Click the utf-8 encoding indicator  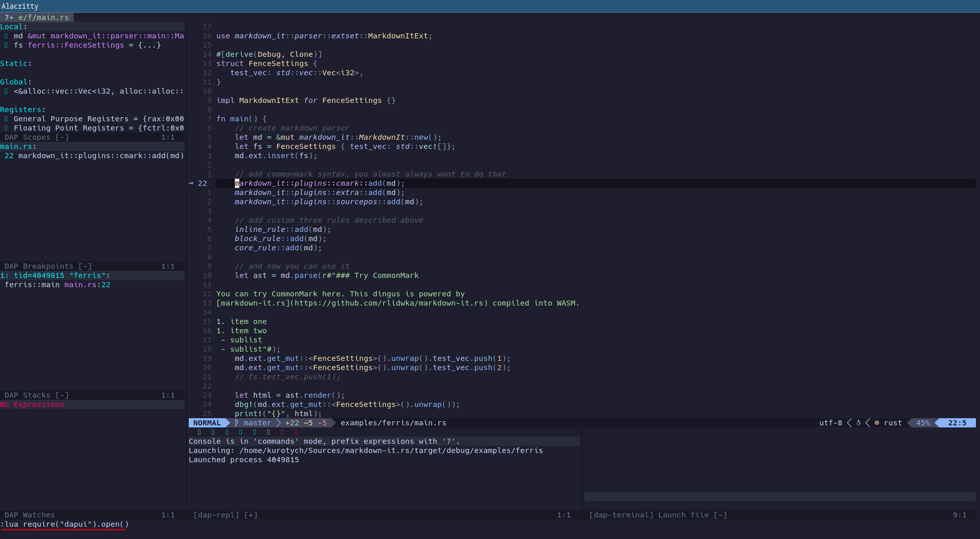(x=831, y=423)
